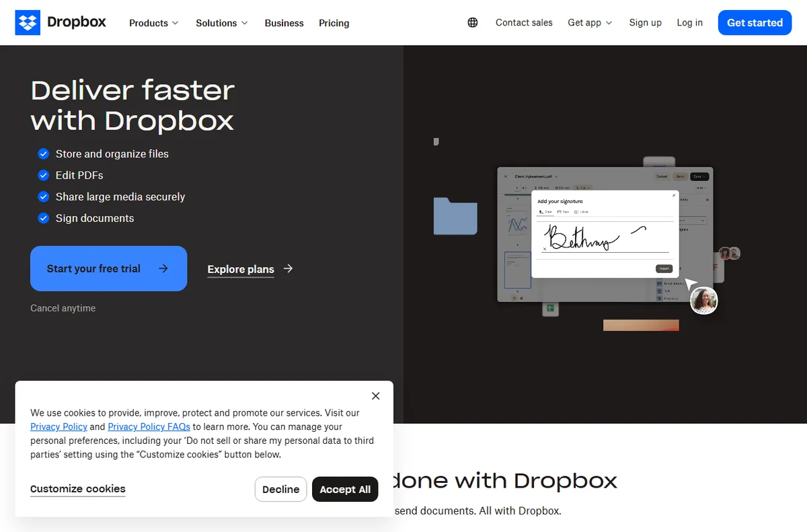Open the Privacy Policy FAQs link
This screenshot has width=807, height=532.
[x=149, y=426]
